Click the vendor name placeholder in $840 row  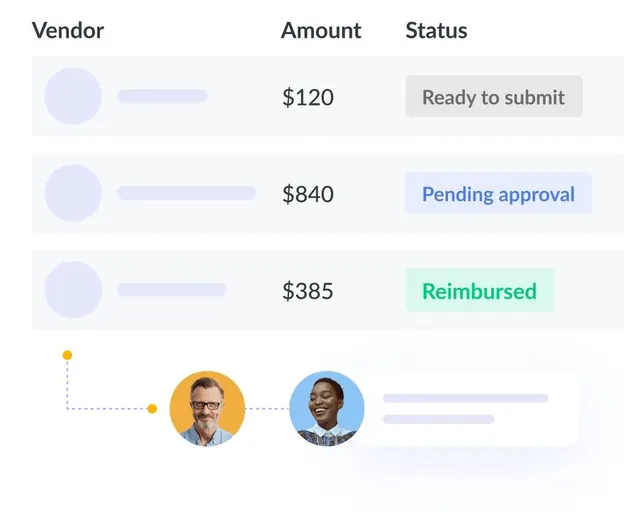point(187,193)
